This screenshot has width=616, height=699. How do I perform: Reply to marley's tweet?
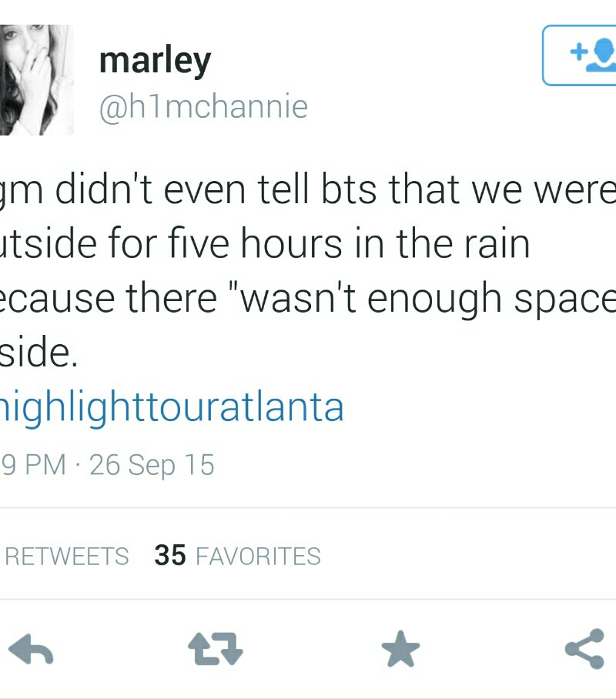coord(31,649)
